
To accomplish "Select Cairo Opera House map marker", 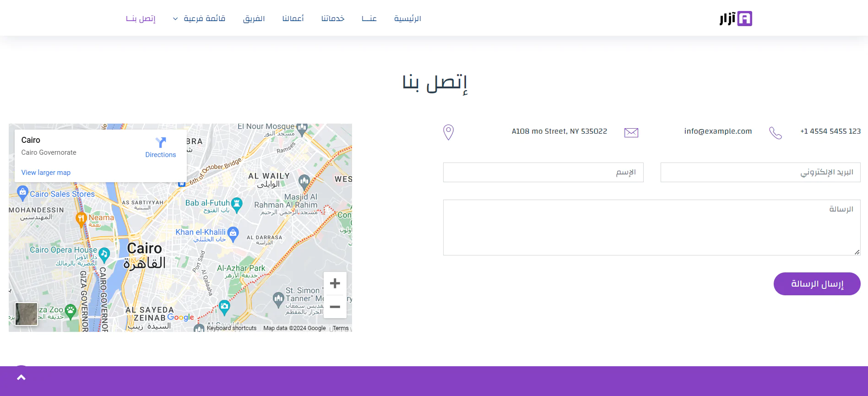I will (x=104, y=253).
